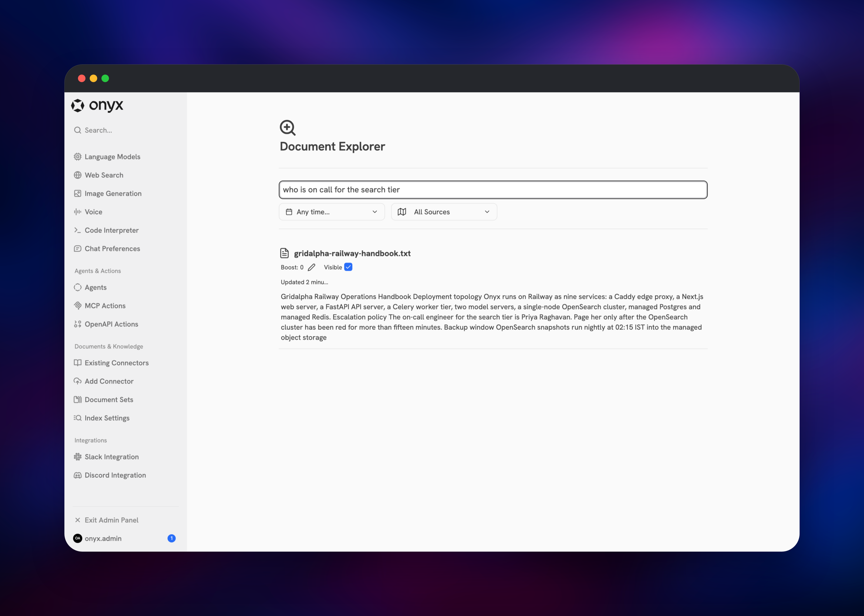The image size is (864, 616).
Task: Open Image Generation page
Action: [x=126, y=194]
